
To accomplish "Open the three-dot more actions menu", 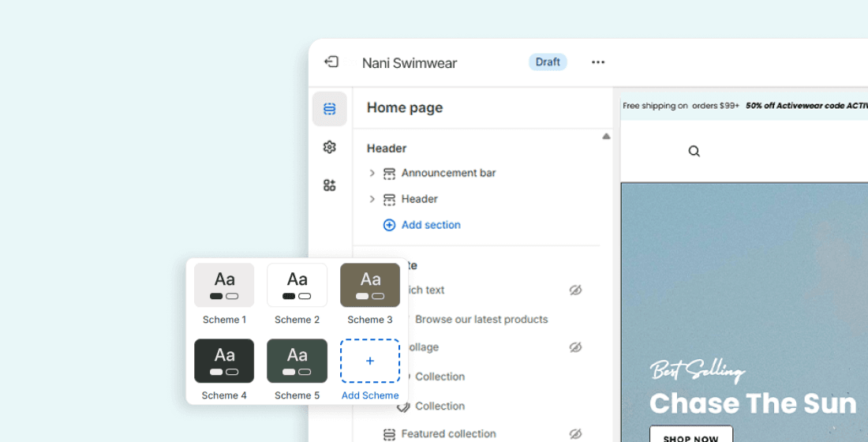I will coord(598,62).
